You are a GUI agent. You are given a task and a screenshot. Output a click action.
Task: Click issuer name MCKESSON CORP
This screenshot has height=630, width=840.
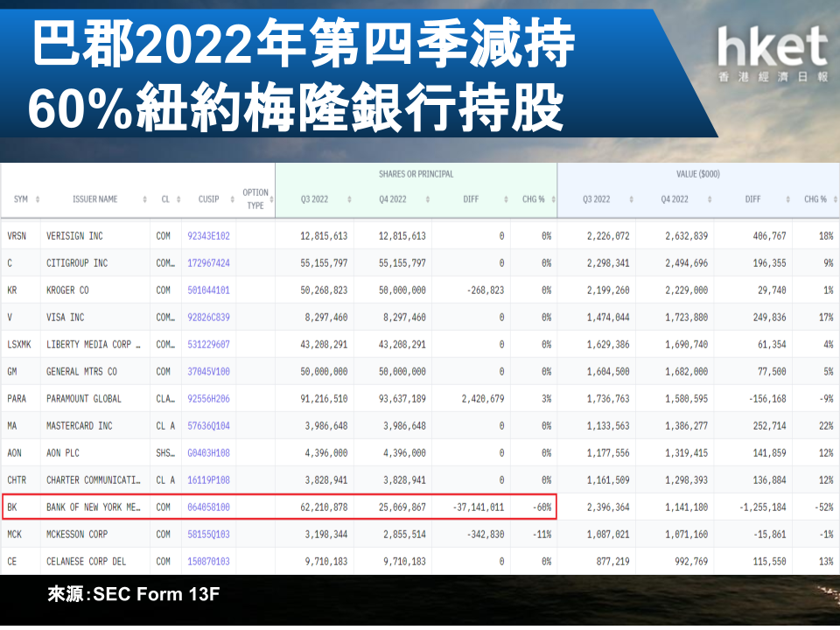click(x=77, y=535)
